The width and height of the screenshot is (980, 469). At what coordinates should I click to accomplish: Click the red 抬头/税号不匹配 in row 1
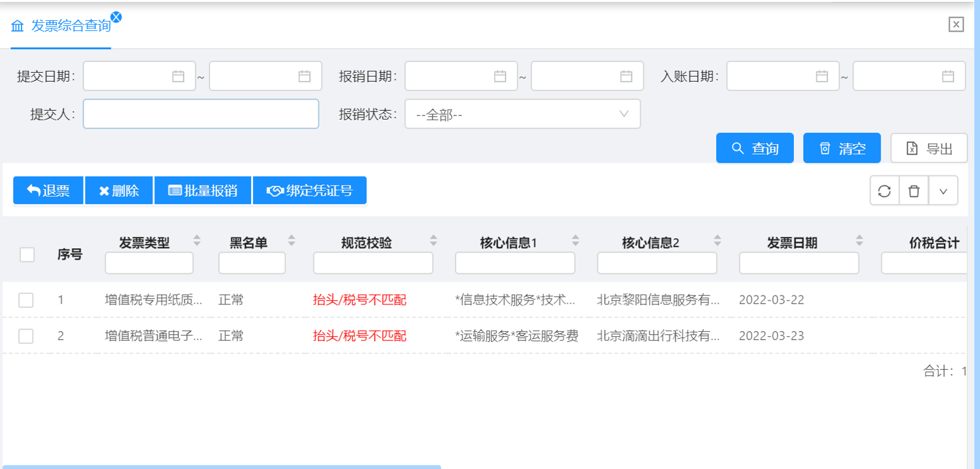point(359,300)
